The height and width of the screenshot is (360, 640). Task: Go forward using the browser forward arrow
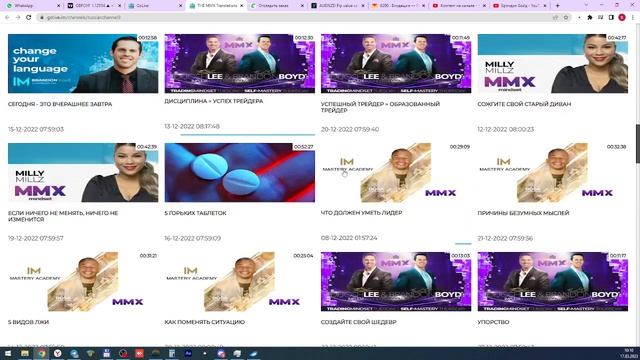point(18,18)
